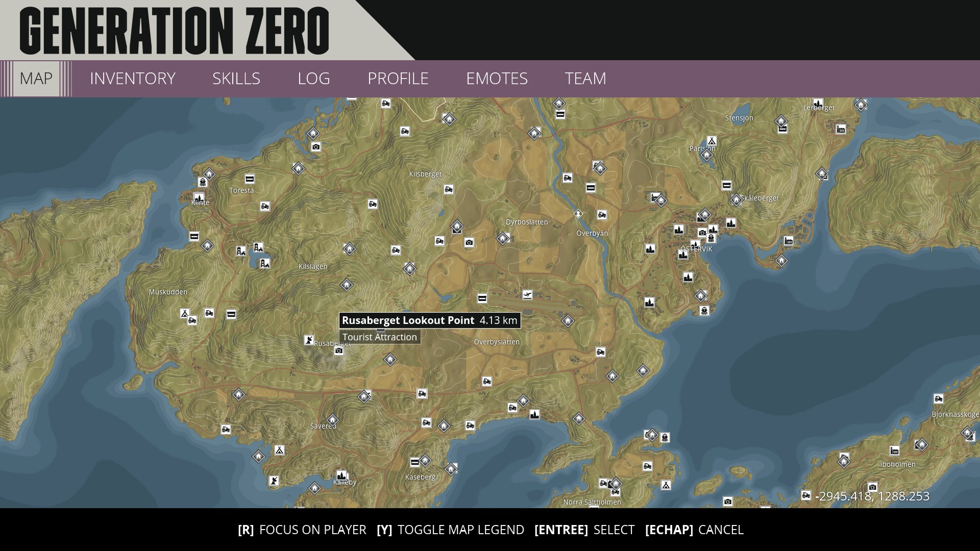The height and width of the screenshot is (551, 980).
Task: Click the camera icon near Dyrboslätten
Action: tap(469, 243)
